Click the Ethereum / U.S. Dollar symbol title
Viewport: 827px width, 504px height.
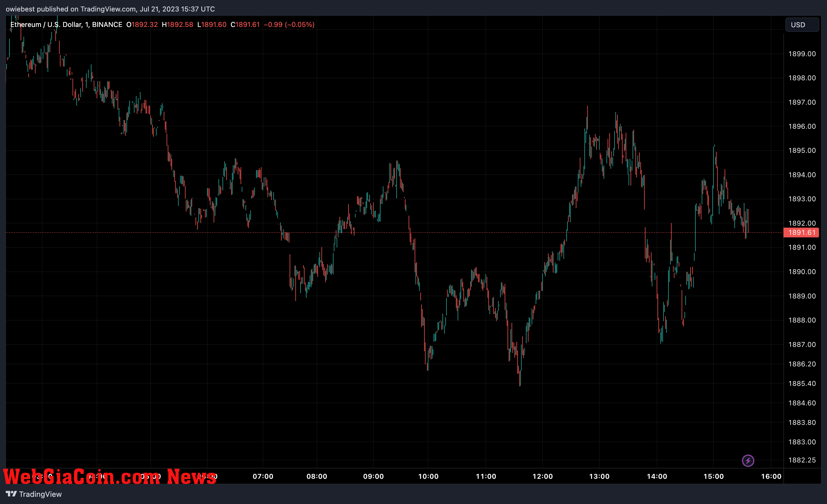tap(66, 24)
